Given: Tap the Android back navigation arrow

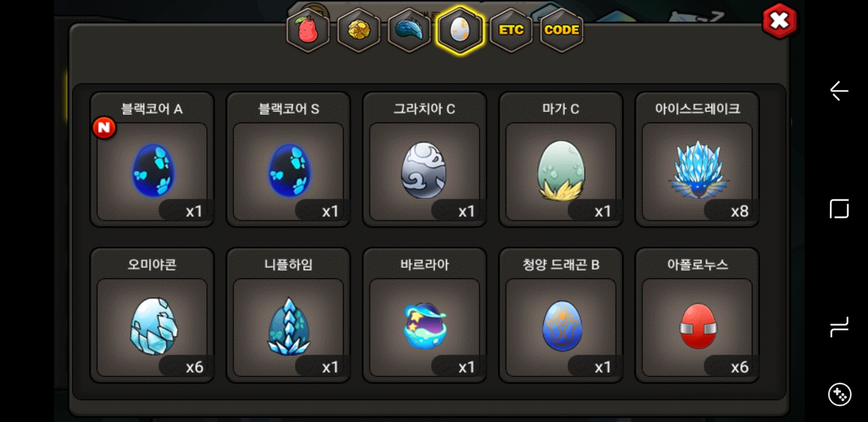Looking at the screenshot, I should 839,91.
